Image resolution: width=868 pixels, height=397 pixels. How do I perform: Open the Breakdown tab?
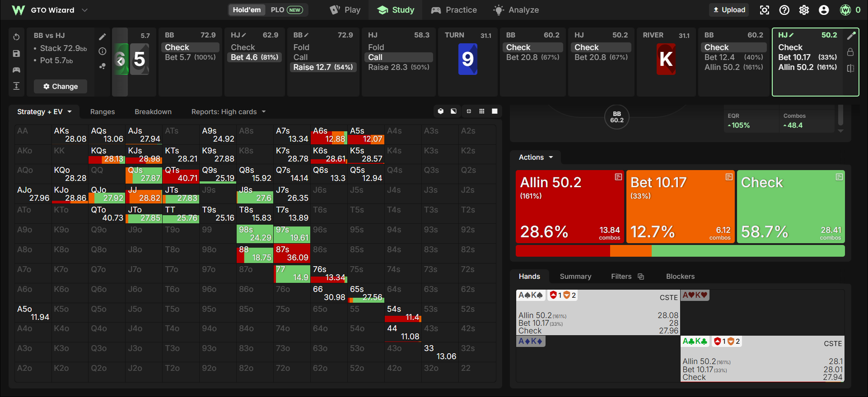[x=153, y=112]
